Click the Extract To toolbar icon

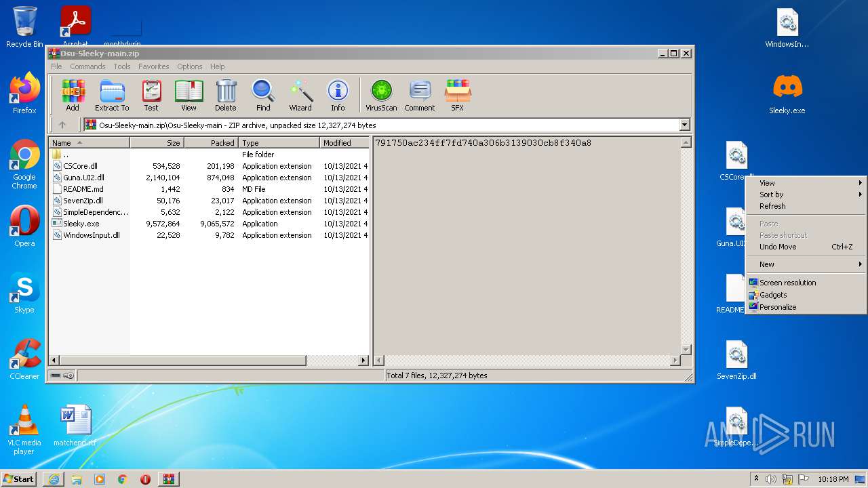click(x=112, y=94)
